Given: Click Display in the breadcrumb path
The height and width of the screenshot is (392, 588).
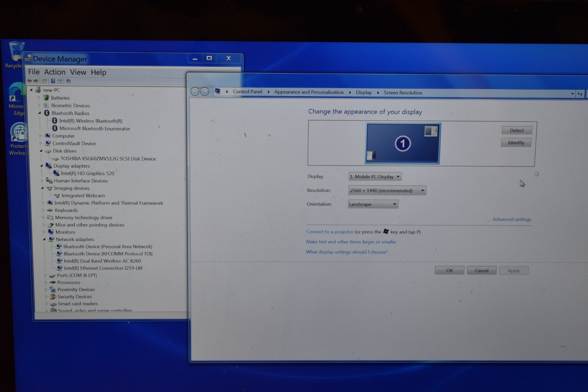Looking at the screenshot, I should [x=363, y=92].
